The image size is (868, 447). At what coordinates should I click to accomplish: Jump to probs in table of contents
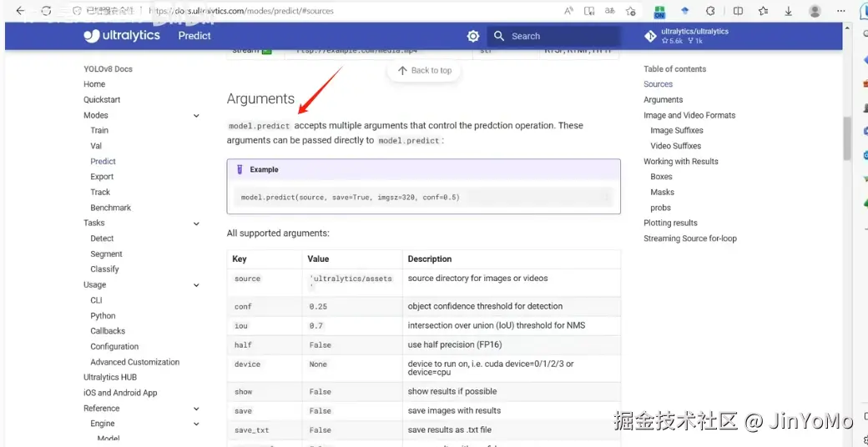click(x=660, y=208)
